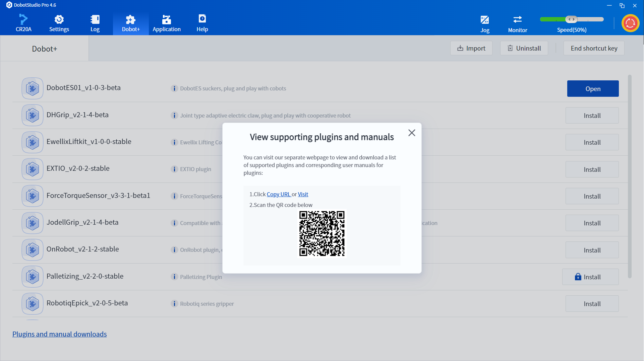Viewport: 644px width, 361px height.
Task: Select the Dobot+ tab in top toolbar
Action: [x=131, y=23]
